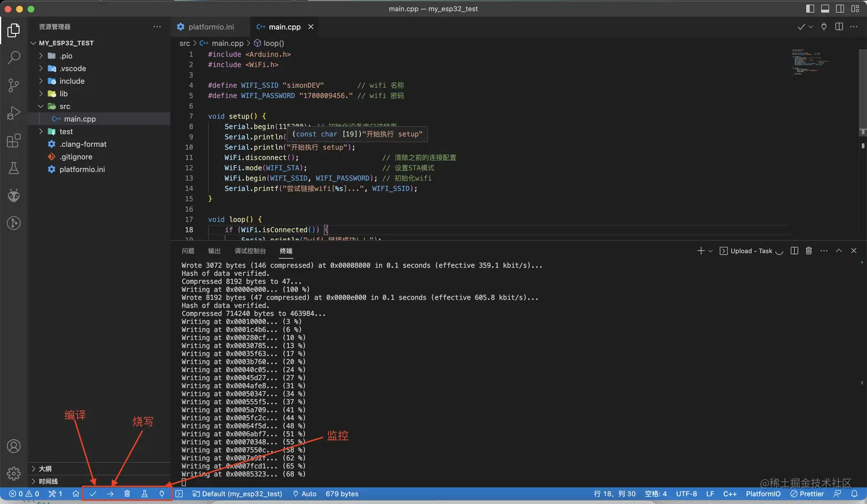Click the PlatformIO Home icon in status bar
867x504 pixels.
(x=76, y=494)
